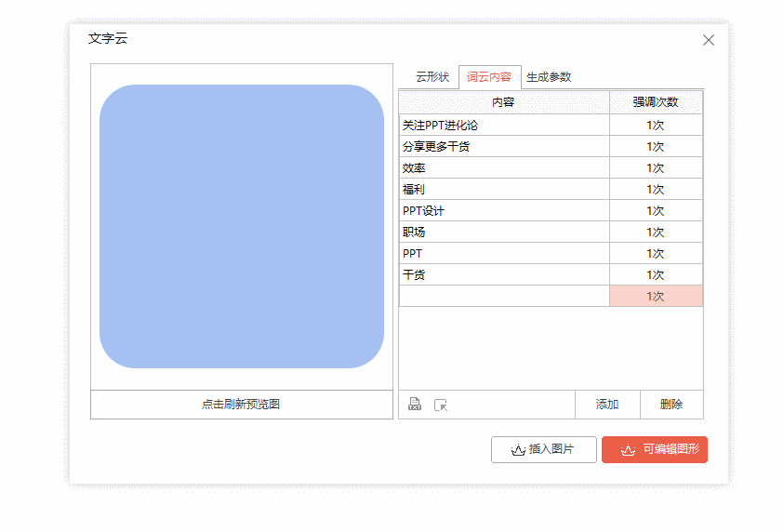Viewport: 784px width, 532px height.
Task: Click the empty content cell in last row
Action: [x=504, y=296]
